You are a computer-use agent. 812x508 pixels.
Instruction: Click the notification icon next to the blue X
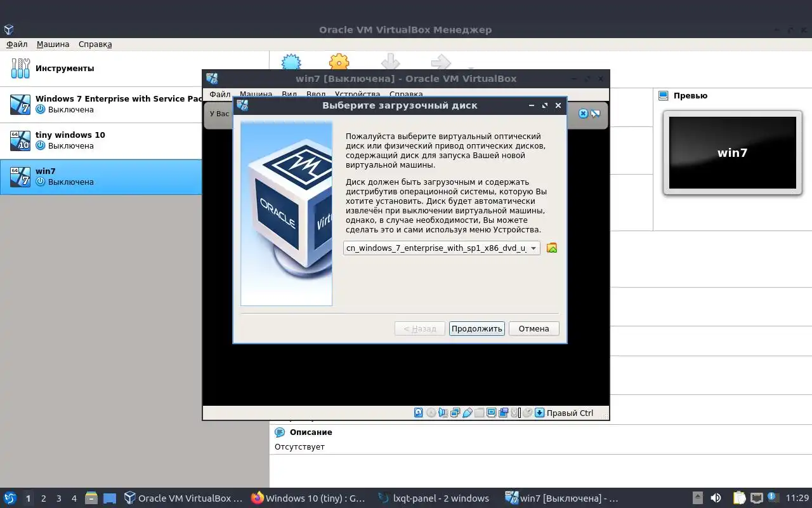(596, 114)
